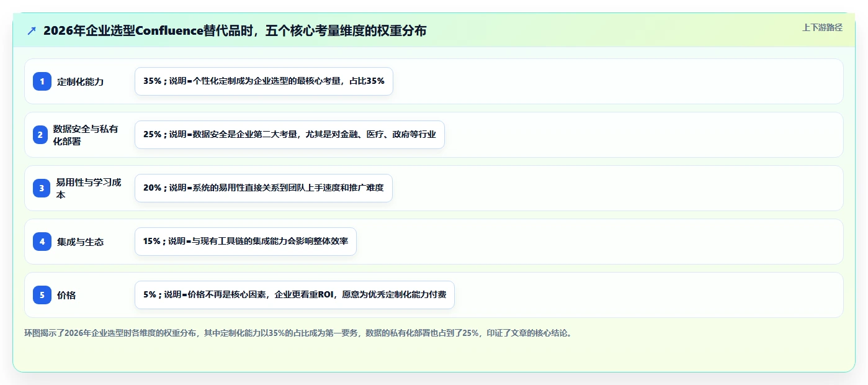868x385 pixels.
Task: Open the 25% 数据安全 description box
Action: pos(290,135)
